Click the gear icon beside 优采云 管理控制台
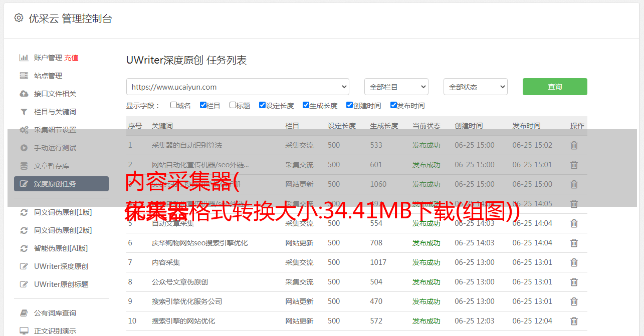 19,18
